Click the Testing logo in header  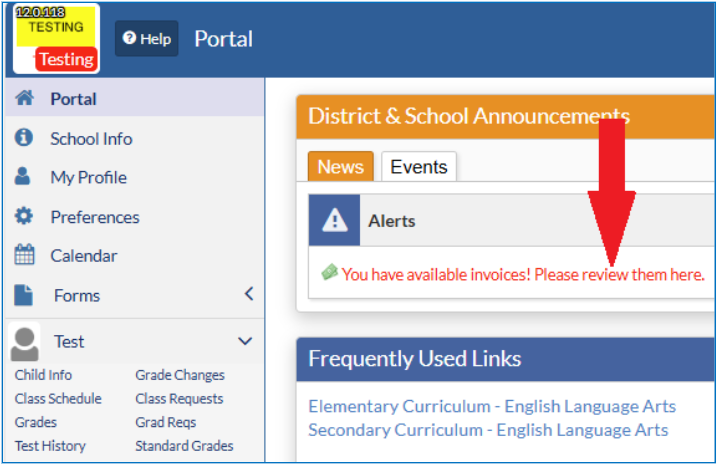coord(56,38)
